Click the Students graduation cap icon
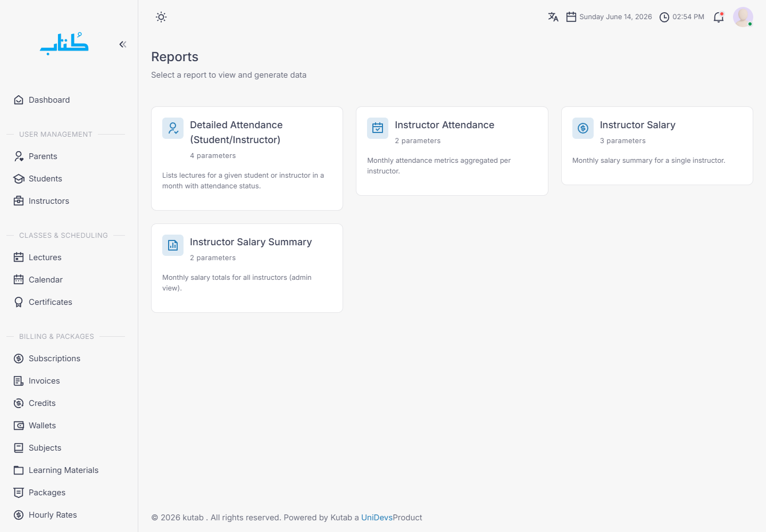The height and width of the screenshot is (532, 766). pos(19,179)
